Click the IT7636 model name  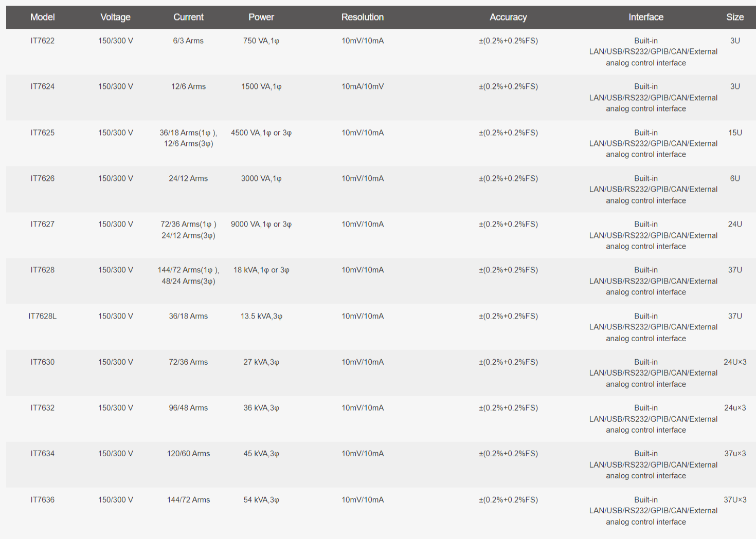pos(42,499)
